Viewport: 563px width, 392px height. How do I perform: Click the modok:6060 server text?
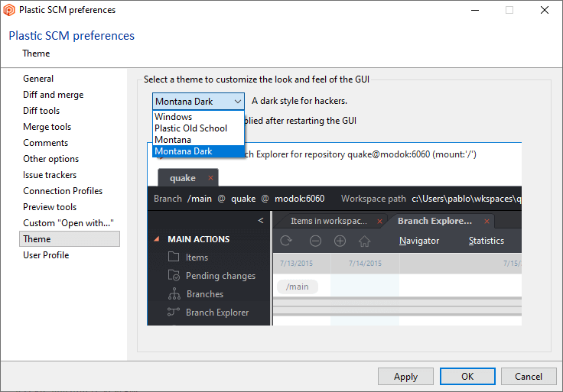(x=299, y=199)
